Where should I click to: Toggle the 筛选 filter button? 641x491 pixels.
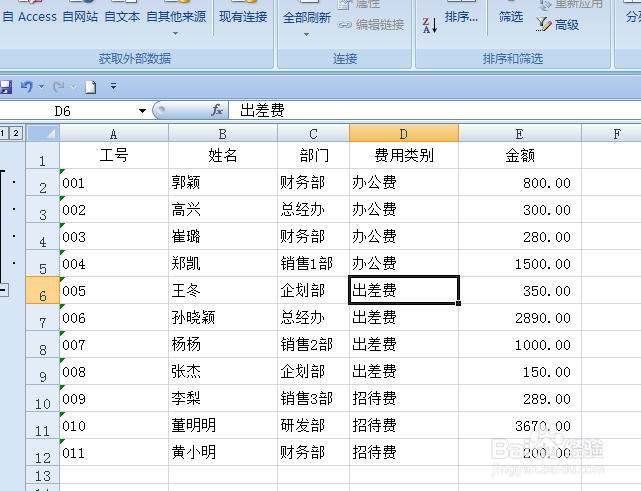(x=511, y=17)
